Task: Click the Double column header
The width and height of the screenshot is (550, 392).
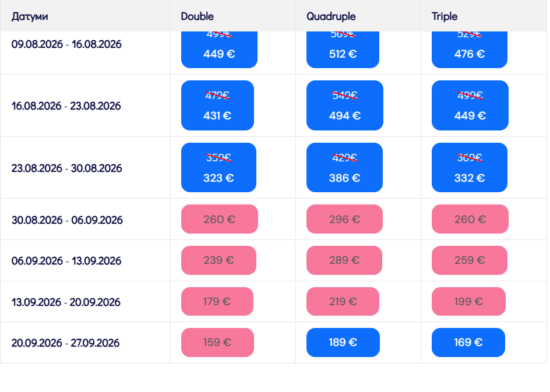Action: 197,16
